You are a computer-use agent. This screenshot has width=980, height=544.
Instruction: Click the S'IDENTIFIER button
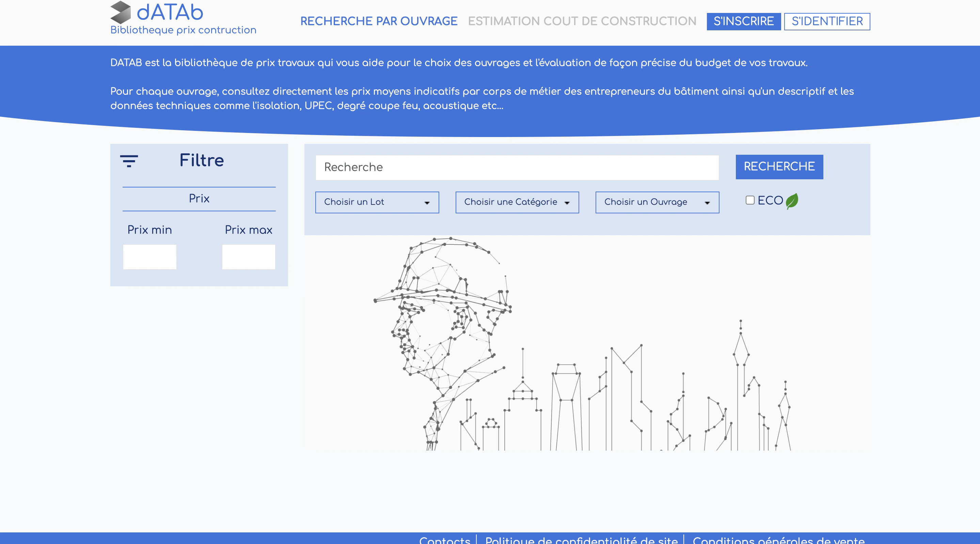[x=827, y=21]
